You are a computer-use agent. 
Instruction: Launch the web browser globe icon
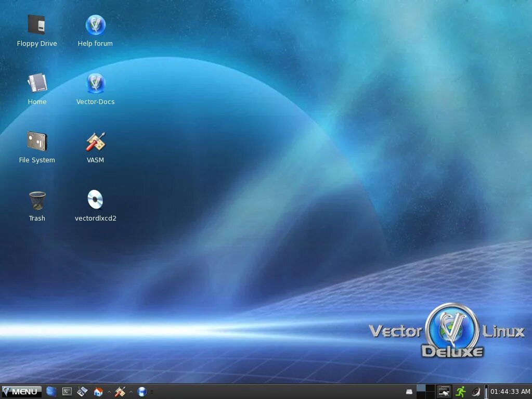coord(142,392)
